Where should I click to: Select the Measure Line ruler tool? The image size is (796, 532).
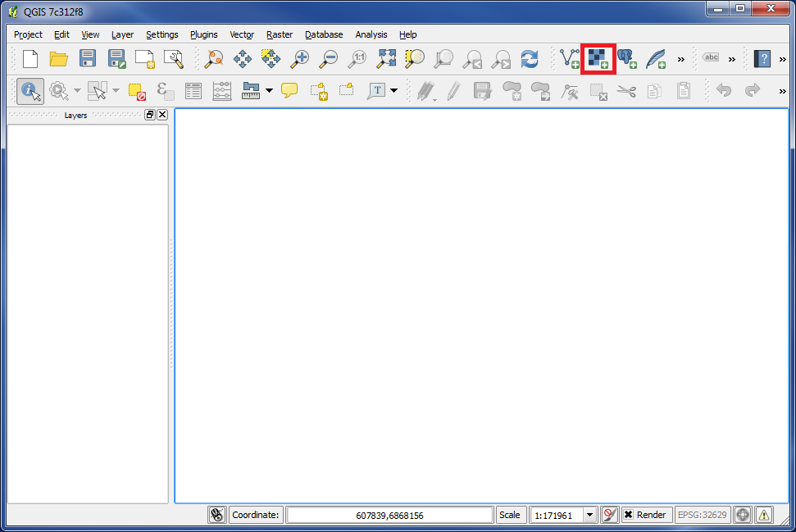pos(251,91)
